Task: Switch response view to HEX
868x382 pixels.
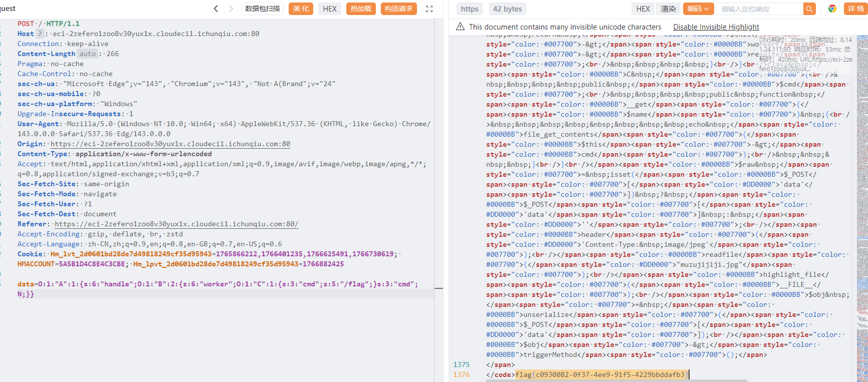Action: (x=643, y=9)
